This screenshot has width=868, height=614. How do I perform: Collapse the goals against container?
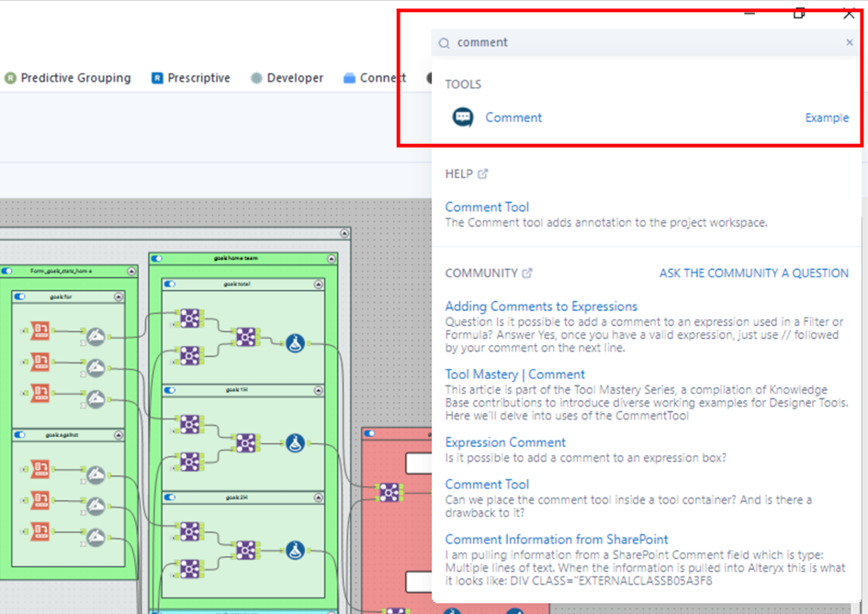coord(118,435)
